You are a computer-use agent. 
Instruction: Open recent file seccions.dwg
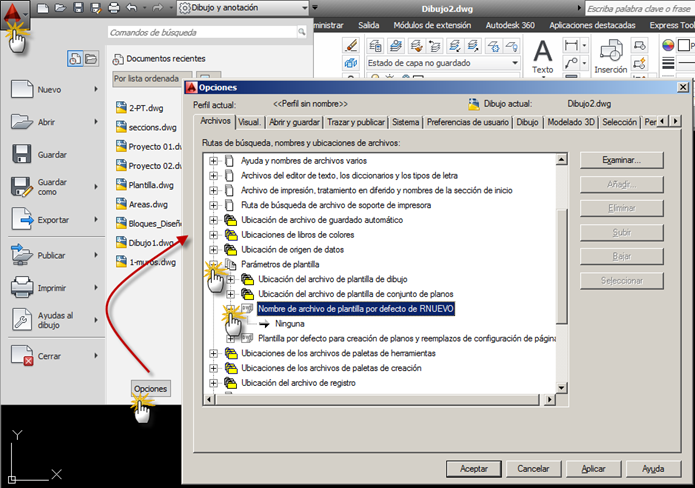tap(147, 127)
